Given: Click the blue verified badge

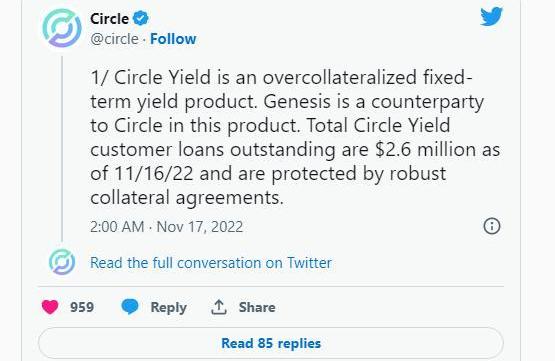Looking at the screenshot, I should (141, 18).
